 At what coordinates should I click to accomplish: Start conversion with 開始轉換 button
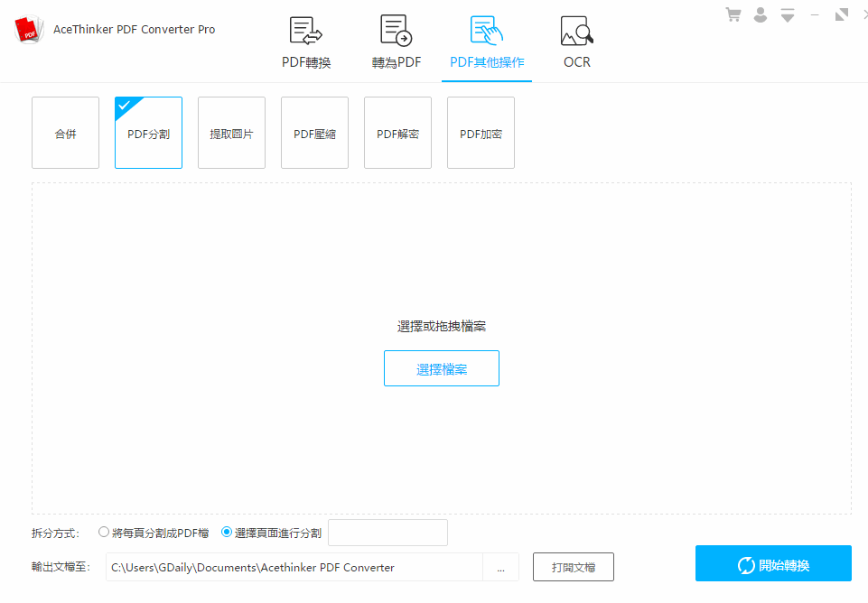(773, 563)
